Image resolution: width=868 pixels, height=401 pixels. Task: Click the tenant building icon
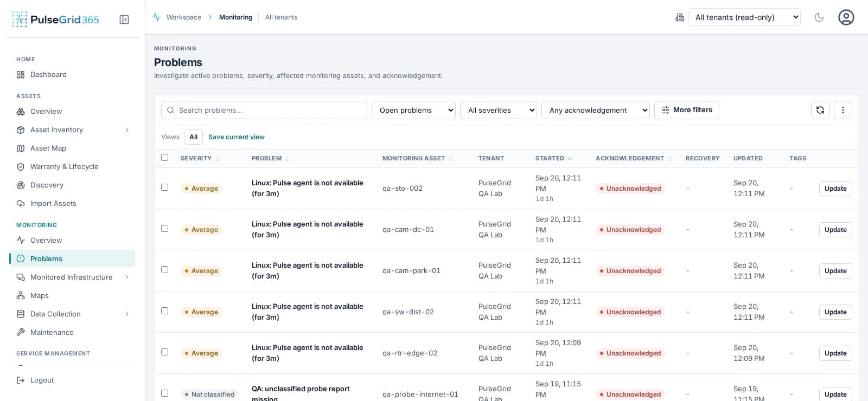coord(680,17)
